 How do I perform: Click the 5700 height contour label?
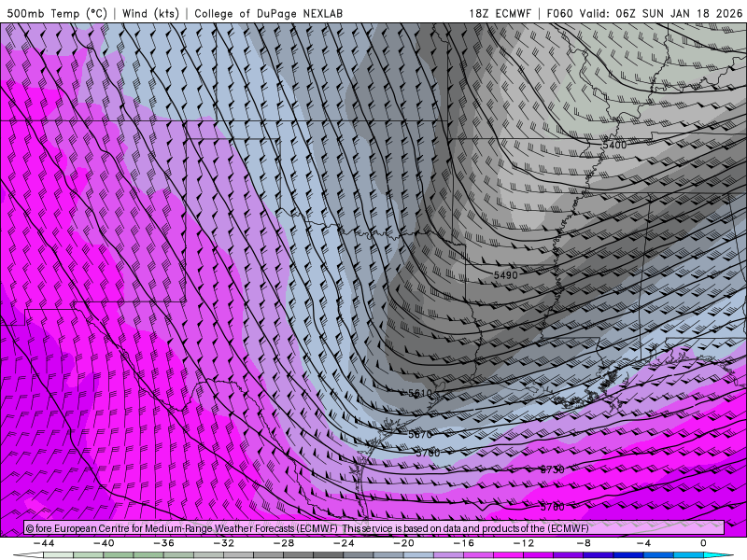tap(428, 453)
